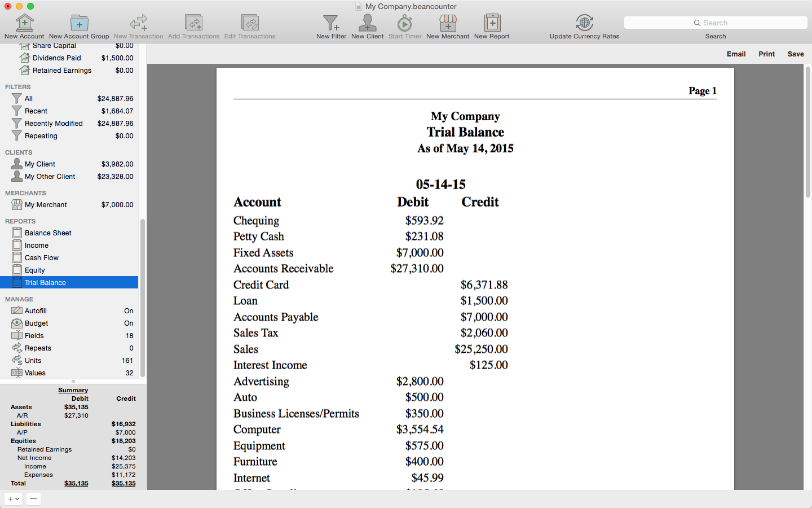
Task: Click the Sales credit amount $25,250.00
Action: (x=481, y=349)
